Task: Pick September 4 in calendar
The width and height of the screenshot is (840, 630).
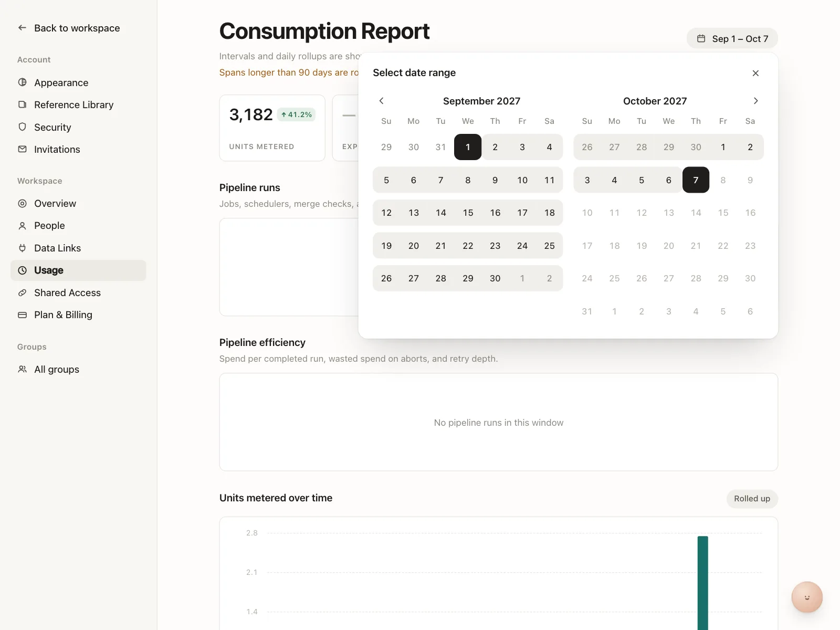Action: (x=549, y=147)
